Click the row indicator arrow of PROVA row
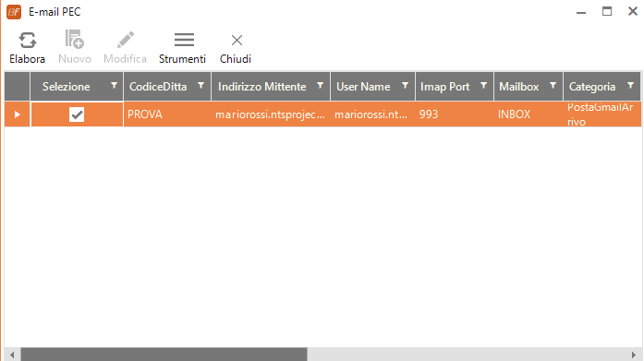Screen dimensions: 644x361 point(18,114)
